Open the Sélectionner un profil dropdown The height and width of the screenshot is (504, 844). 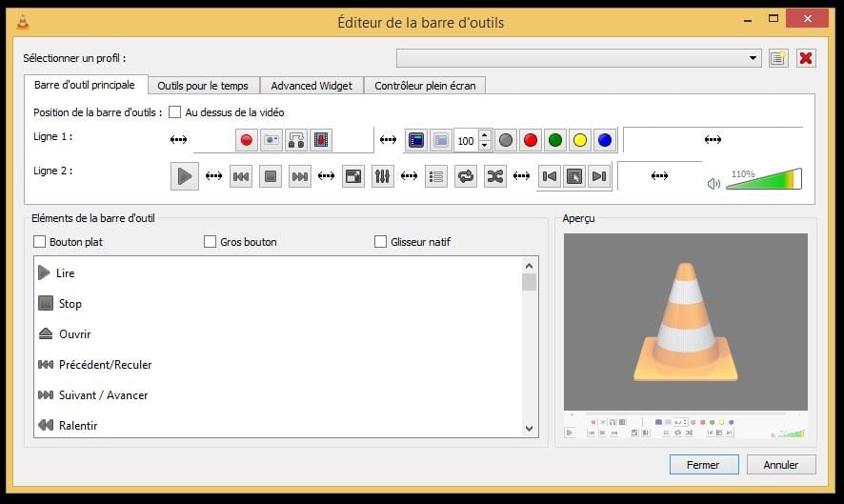pos(578,57)
